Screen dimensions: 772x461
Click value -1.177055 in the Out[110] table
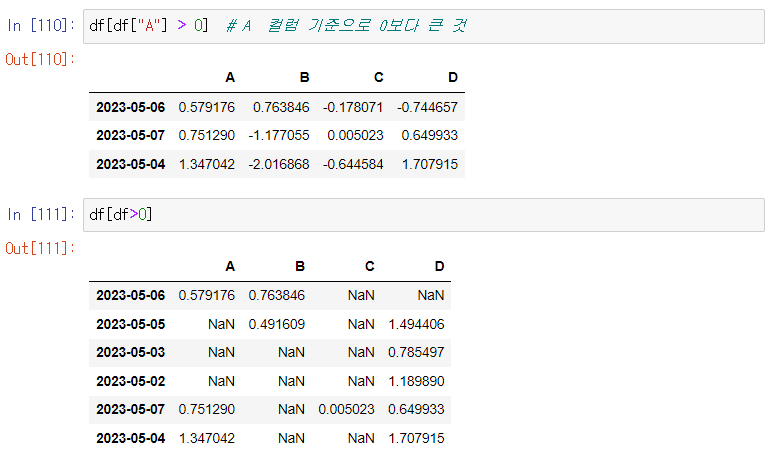[279, 135]
